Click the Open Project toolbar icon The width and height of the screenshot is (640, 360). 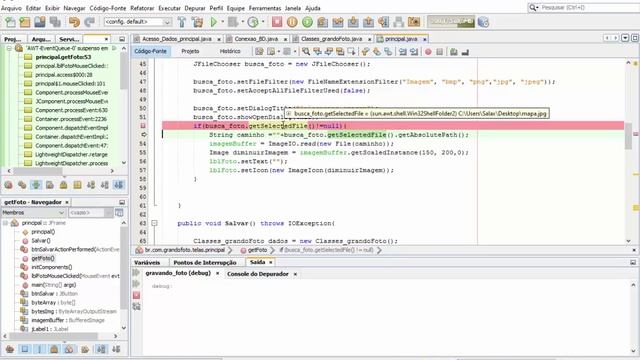(40, 22)
